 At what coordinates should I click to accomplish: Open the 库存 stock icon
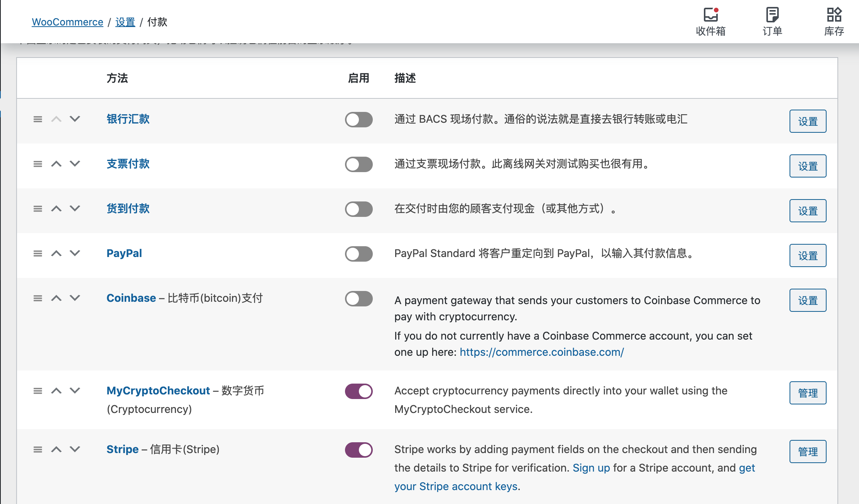834,22
